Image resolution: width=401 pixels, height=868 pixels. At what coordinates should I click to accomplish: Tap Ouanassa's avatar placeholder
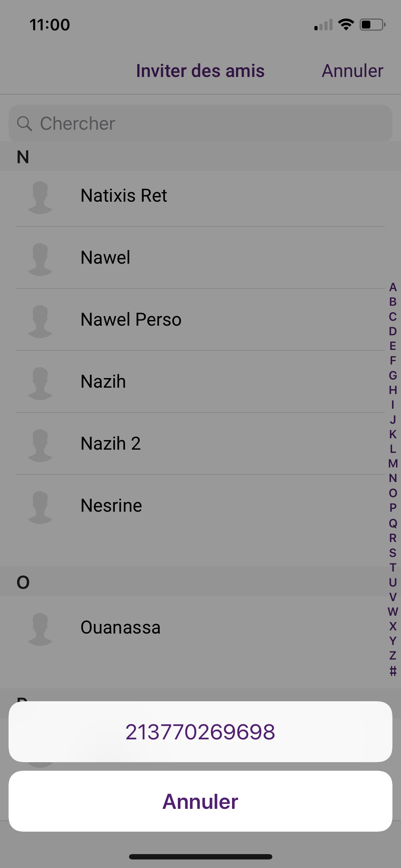click(40, 629)
